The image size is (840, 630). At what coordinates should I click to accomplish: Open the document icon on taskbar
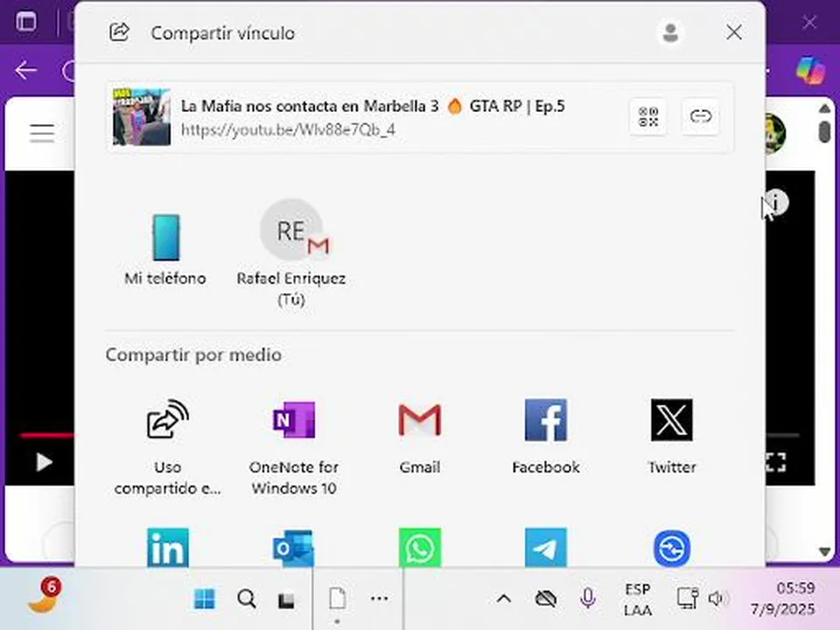[338, 599]
